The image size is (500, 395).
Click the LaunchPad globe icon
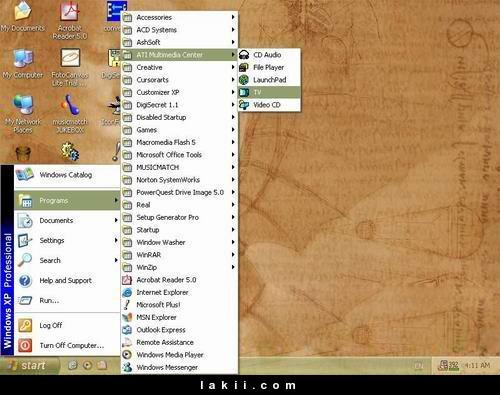pyautogui.click(x=244, y=80)
